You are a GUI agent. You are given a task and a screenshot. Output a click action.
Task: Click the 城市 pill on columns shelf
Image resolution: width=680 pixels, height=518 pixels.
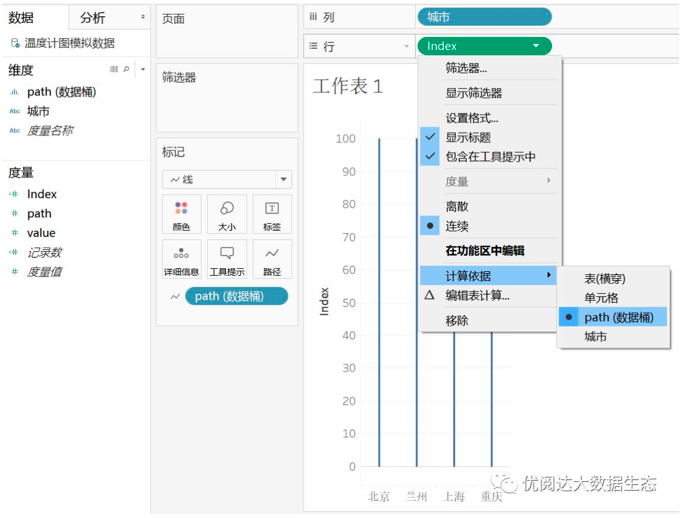pos(484,17)
